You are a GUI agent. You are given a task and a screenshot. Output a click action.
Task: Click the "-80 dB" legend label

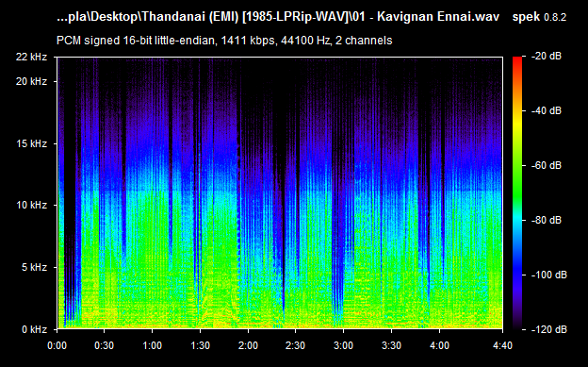point(547,220)
